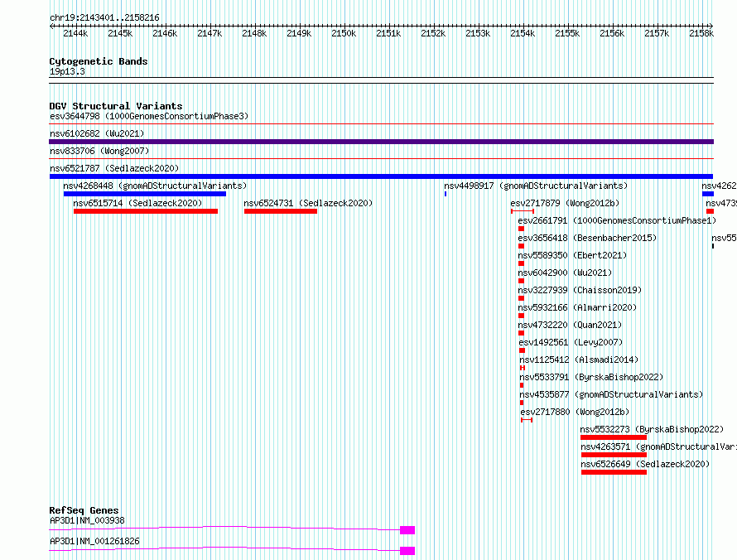Screen dimensions: 737x560
Task: Click the nsv4268448 gnomAD blue variant bar
Action: [145, 194]
